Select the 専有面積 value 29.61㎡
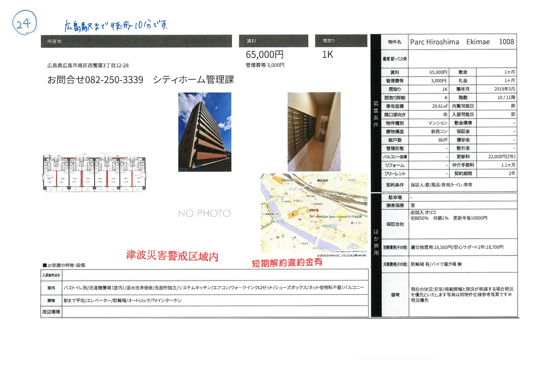This screenshot has height=392, width=554. tap(440, 106)
